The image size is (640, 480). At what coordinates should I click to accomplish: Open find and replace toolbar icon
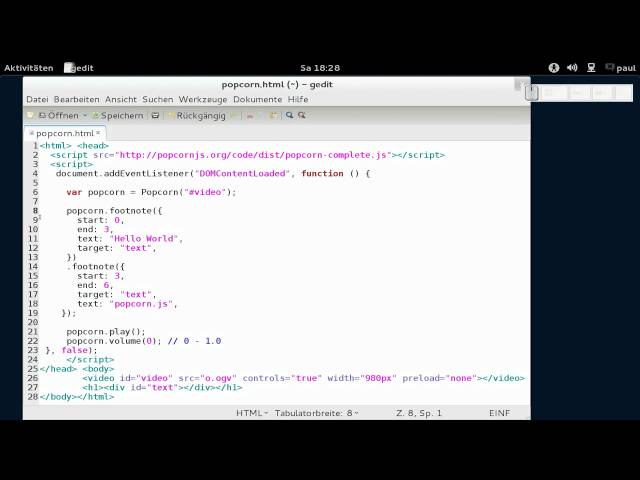tap(302, 116)
